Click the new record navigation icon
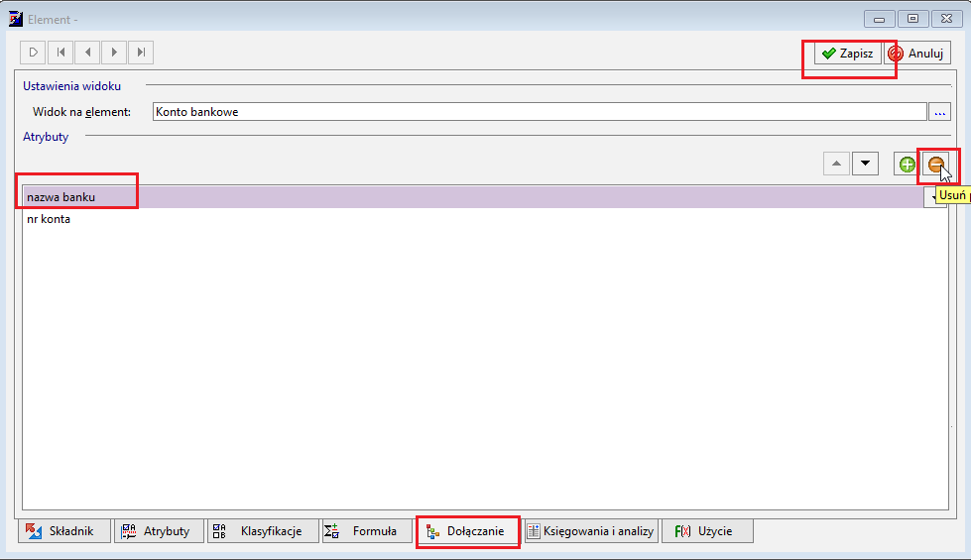Screen dimensions: 971x560 pos(33,53)
